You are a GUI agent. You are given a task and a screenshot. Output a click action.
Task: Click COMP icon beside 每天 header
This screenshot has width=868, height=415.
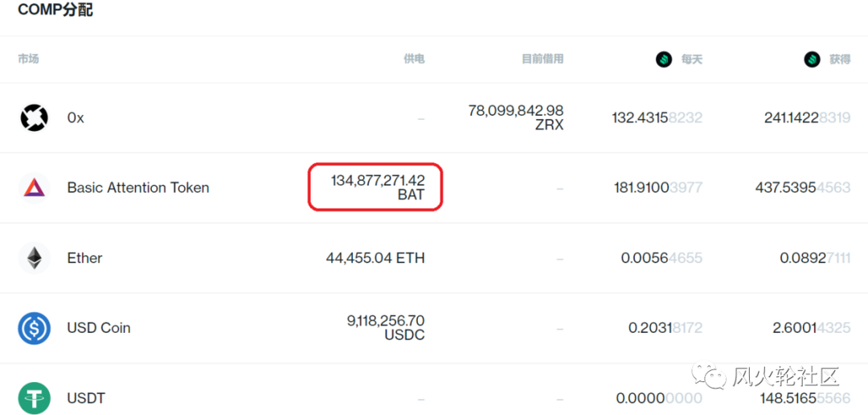coord(664,60)
